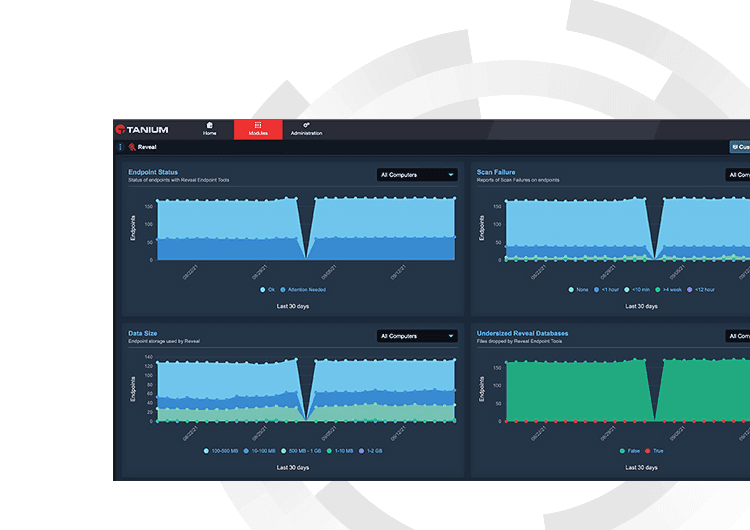Open the Endpoint Status chart title
750x530 pixels.
click(153, 172)
